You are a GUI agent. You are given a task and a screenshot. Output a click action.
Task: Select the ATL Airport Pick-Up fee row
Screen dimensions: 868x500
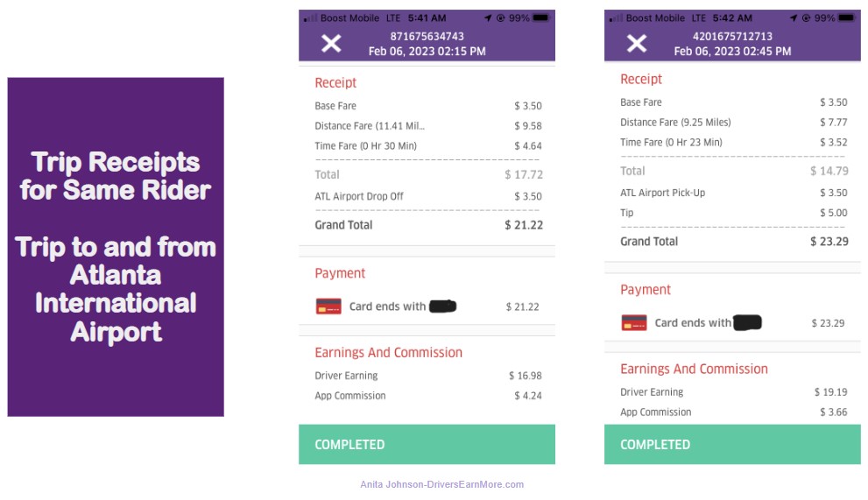point(733,193)
